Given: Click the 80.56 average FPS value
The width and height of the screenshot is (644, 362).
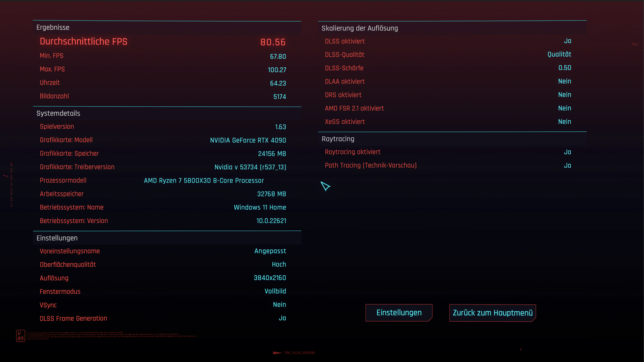Looking at the screenshot, I should [273, 42].
